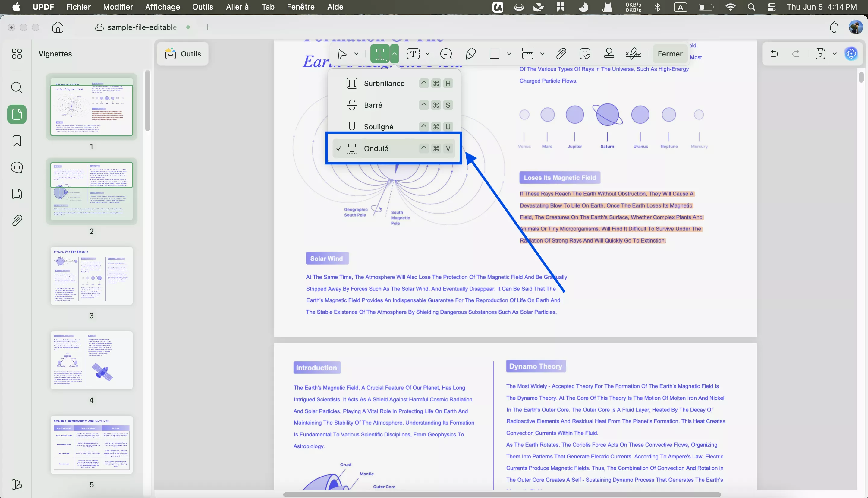Viewport: 868px width, 498px height.
Task: Redo the last action
Action: (x=796, y=54)
